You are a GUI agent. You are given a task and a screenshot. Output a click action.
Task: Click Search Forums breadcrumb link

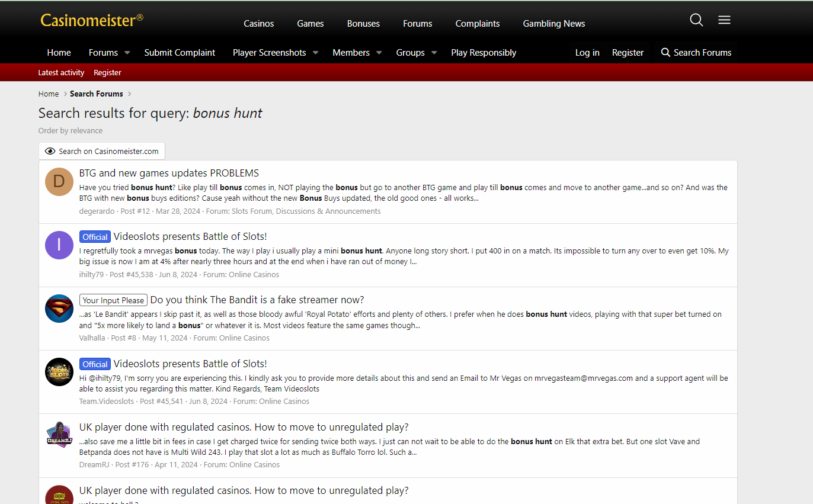97,94
